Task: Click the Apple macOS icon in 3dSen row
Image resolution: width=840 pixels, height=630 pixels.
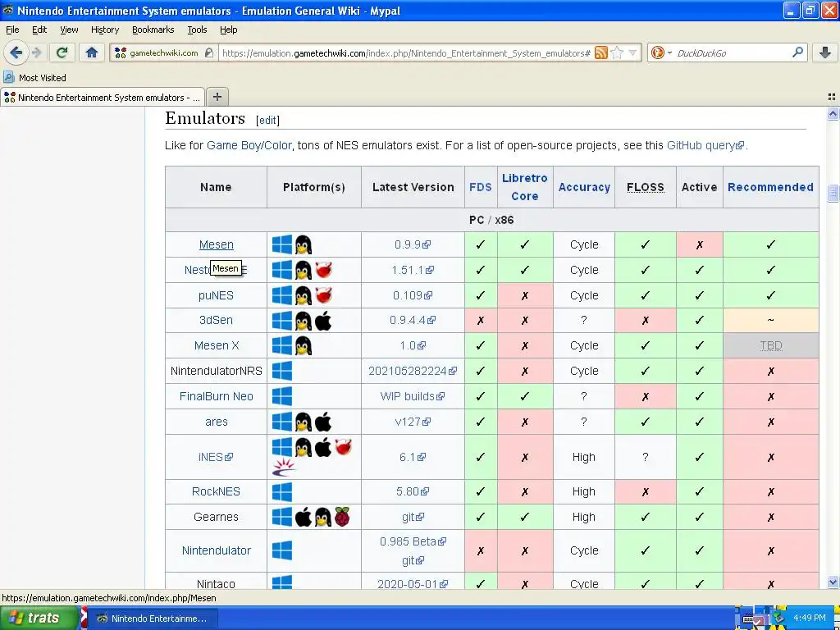Action: click(323, 321)
